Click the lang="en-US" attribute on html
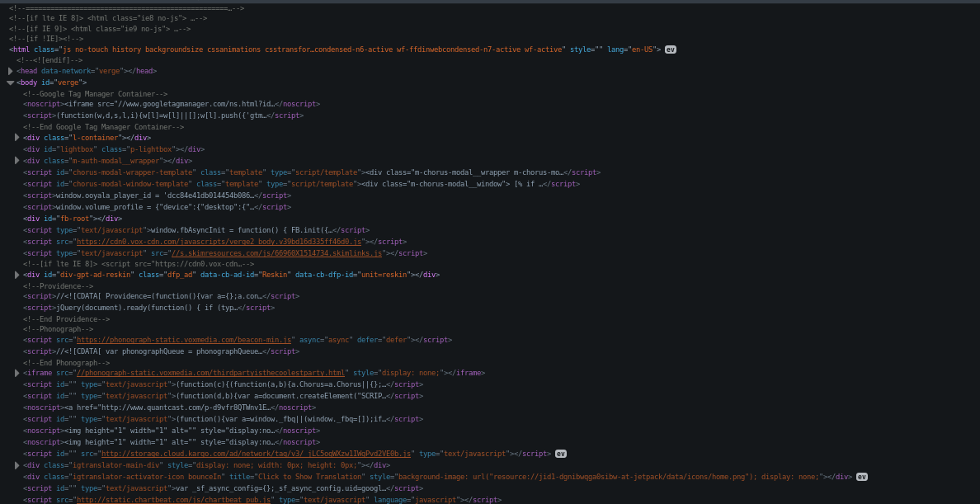Viewport: 980px width, 504px height. pos(631,49)
